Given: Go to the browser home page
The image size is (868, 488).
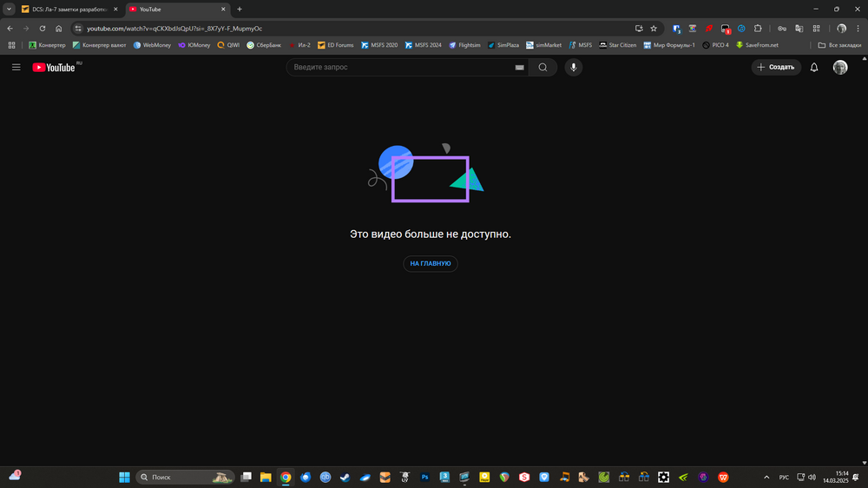Looking at the screenshot, I should tap(59, 29).
